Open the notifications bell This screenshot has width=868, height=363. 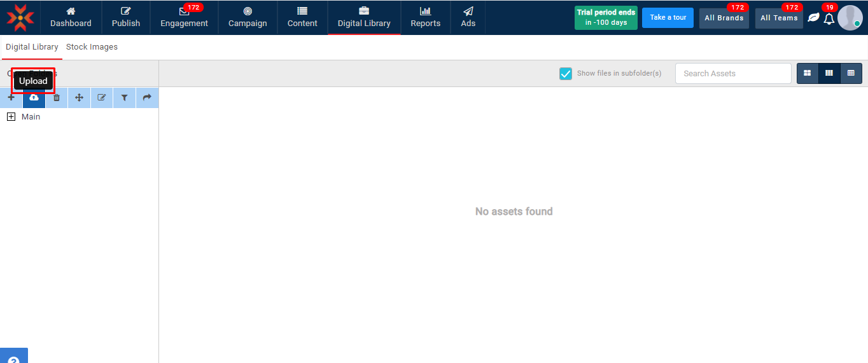click(829, 18)
